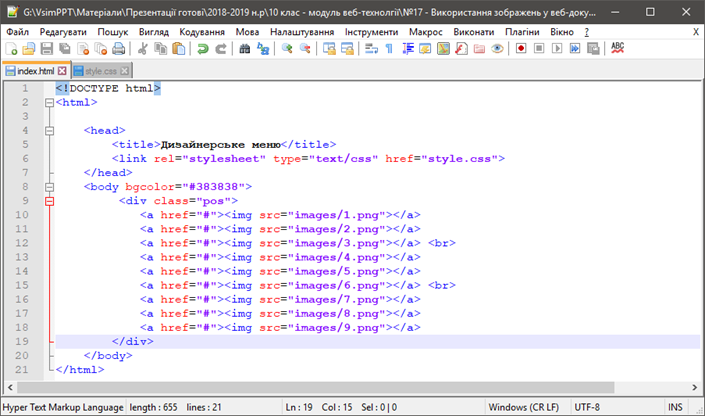The image size is (705, 416).
Task: Close the document with the menu bar X
Action: point(696,32)
